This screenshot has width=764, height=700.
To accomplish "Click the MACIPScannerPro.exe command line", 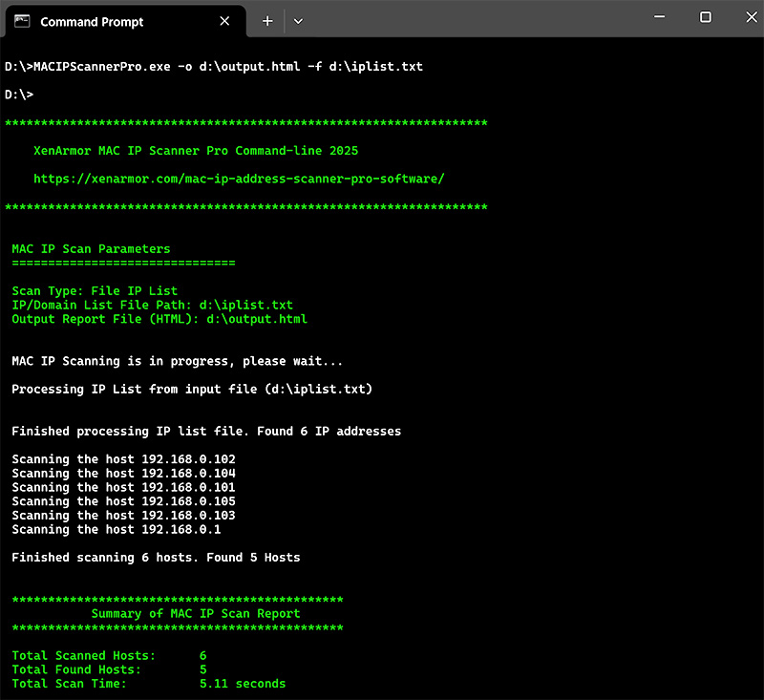I will pyautogui.click(x=213, y=67).
